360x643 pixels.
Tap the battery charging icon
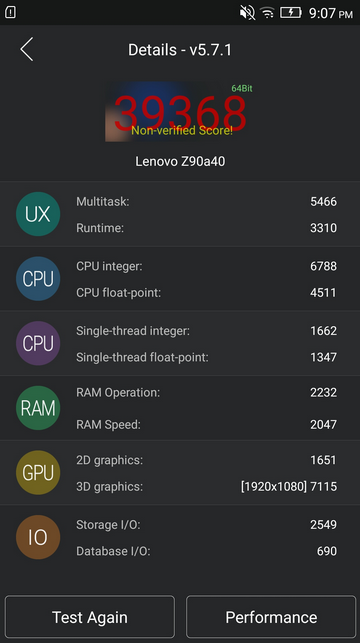[291, 13]
